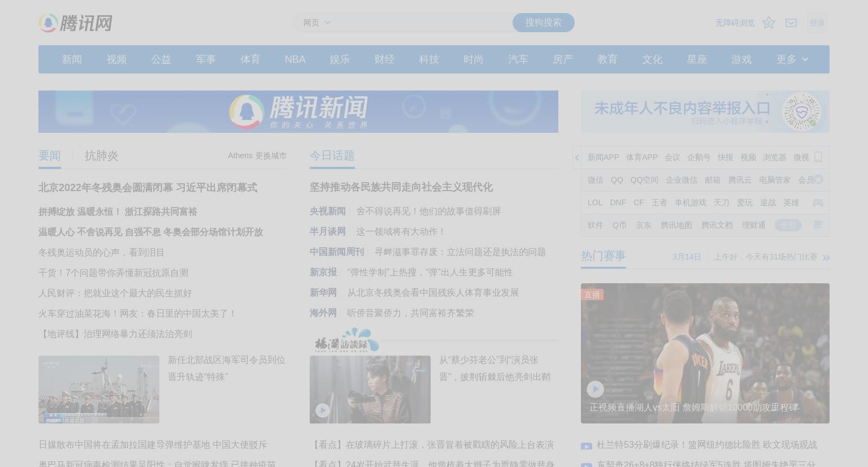Click the mobile phone icon beside 微视
Screen dimensions: 868x467
click(818, 157)
